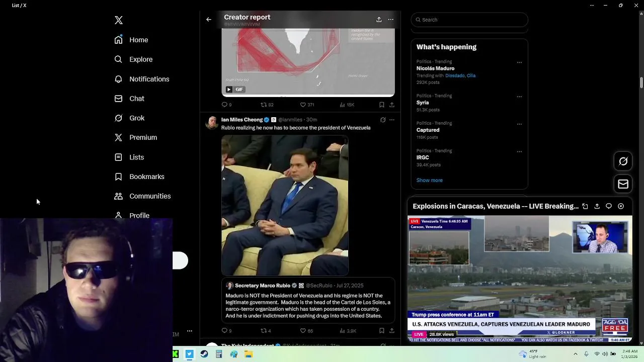
Task: Open Steam from the taskbar
Action: (x=204, y=354)
